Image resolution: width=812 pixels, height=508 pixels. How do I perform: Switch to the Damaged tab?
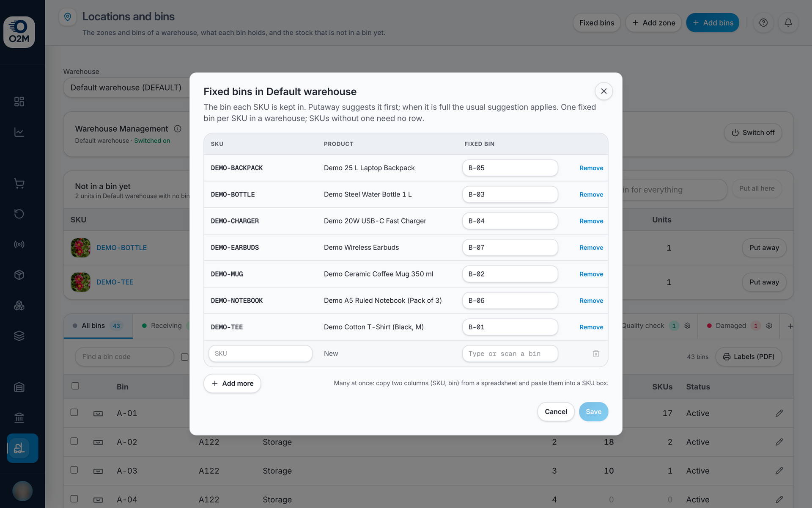(739, 326)
